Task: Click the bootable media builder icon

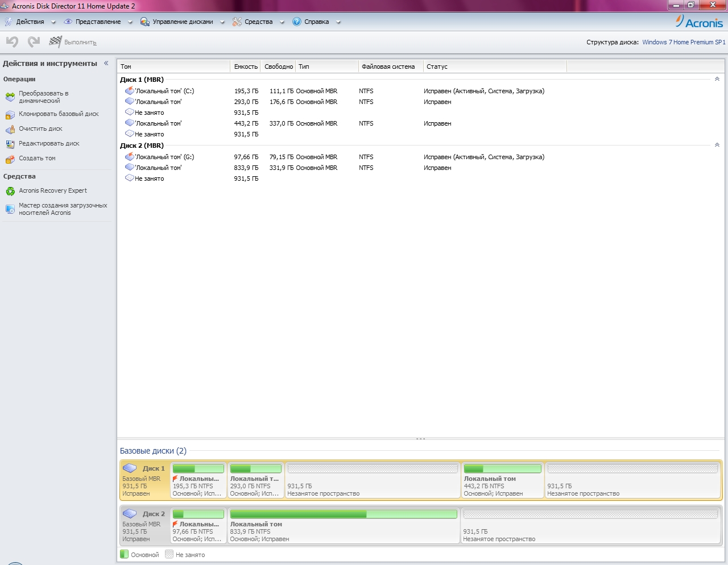Action: pyautogui.click(x=10, y=209)
